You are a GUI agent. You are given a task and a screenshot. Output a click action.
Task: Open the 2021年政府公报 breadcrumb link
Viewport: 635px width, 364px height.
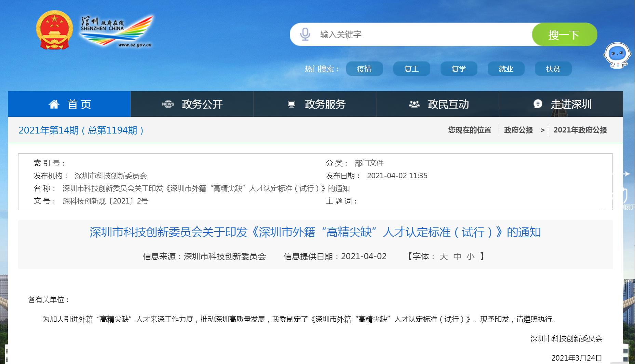click(x=580, y=130)
